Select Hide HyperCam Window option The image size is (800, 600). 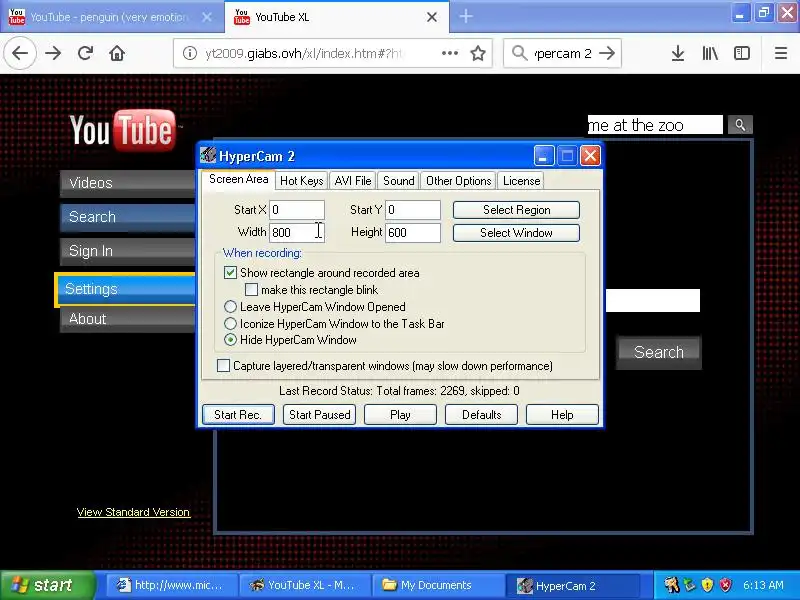tap(230, 340)
